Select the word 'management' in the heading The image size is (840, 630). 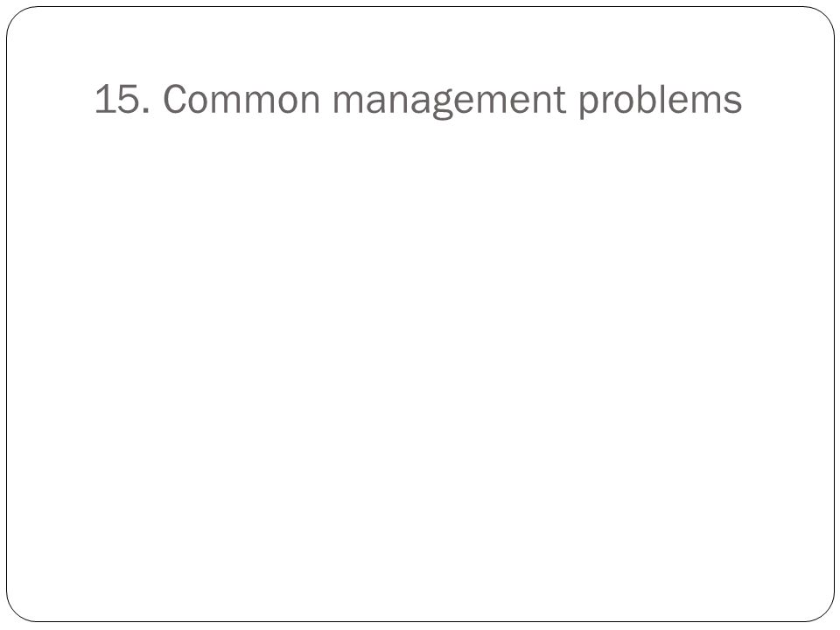(x=449, y=101)
